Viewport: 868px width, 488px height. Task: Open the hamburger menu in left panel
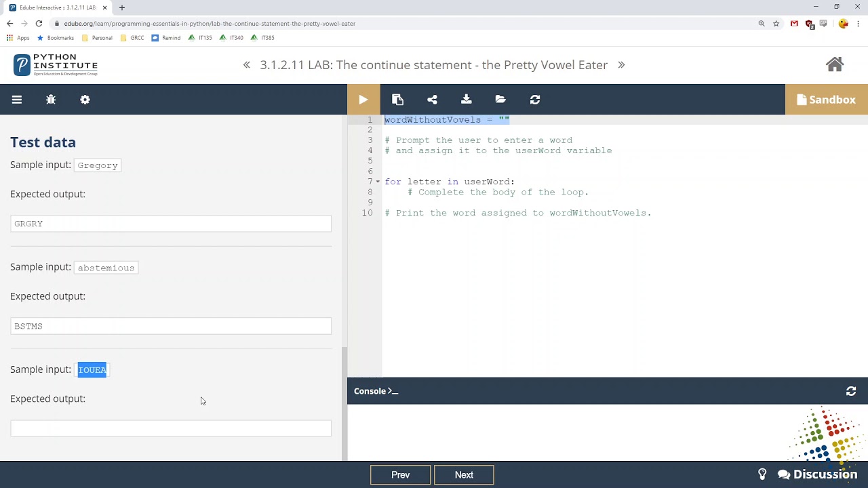(17, 100)
